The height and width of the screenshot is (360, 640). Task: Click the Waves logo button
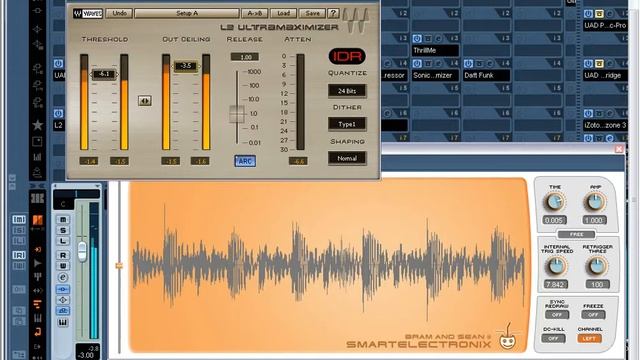click(x=87, y=13)
